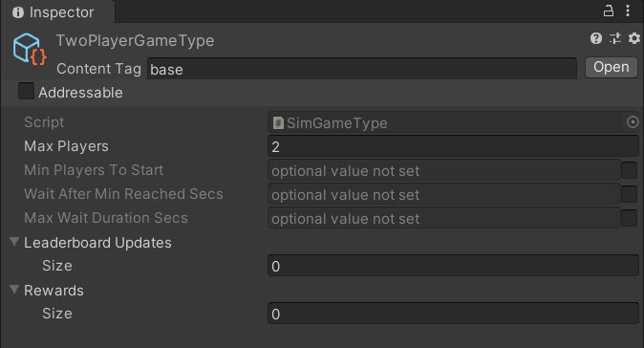This screenshot has width=644, height=348.
Task: Click the Inspector lock icon
Action: point(609,11)
